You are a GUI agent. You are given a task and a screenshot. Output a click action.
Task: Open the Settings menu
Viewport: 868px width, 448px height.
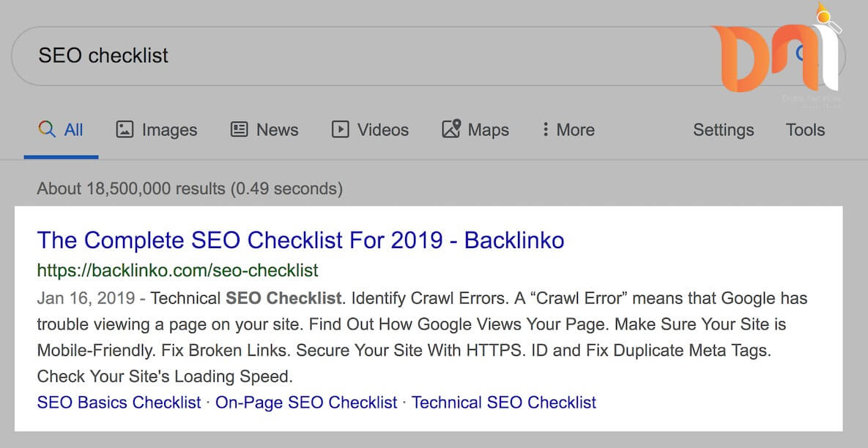click(723, 130)
